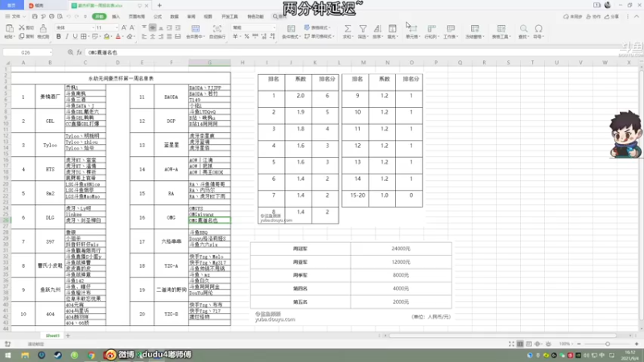Image resolution: width=644 pixels, height=362 pixels.
Task: Toggle bottom vertical alignment
Action: [x=161, y=27]
